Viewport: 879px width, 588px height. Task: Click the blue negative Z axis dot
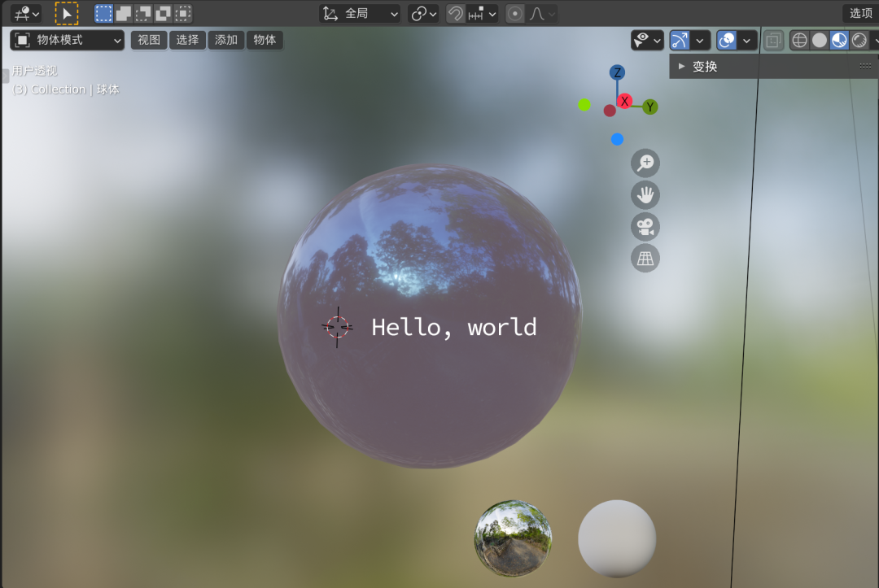pyautogui.click(x=617, y=139)
